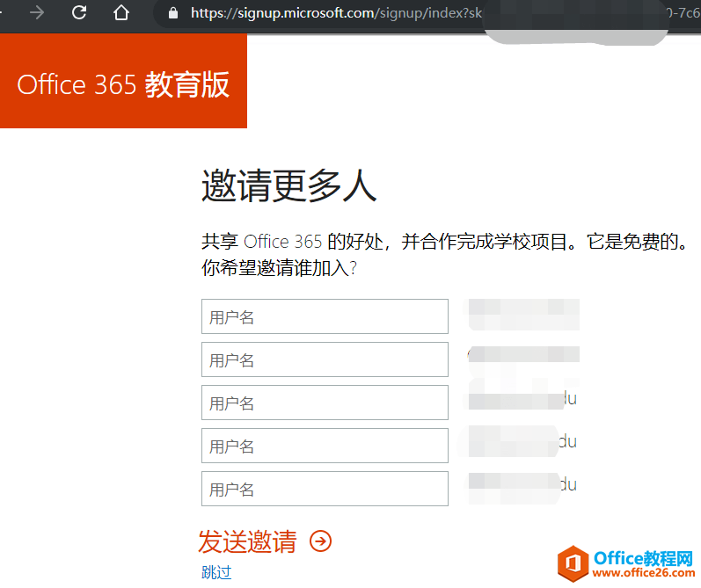Focus the second 用户名 input field
Viewport: 701px width, 588px height.
point(325,359)
